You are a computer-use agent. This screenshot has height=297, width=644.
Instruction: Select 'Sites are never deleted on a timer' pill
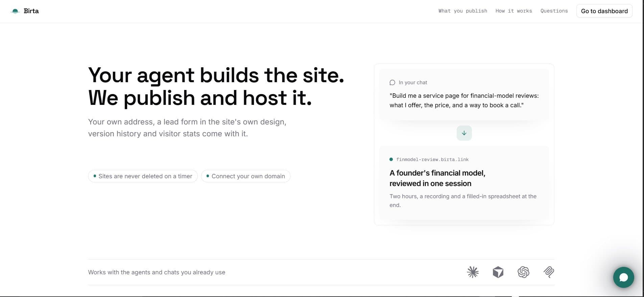click(x=143, y=176)
